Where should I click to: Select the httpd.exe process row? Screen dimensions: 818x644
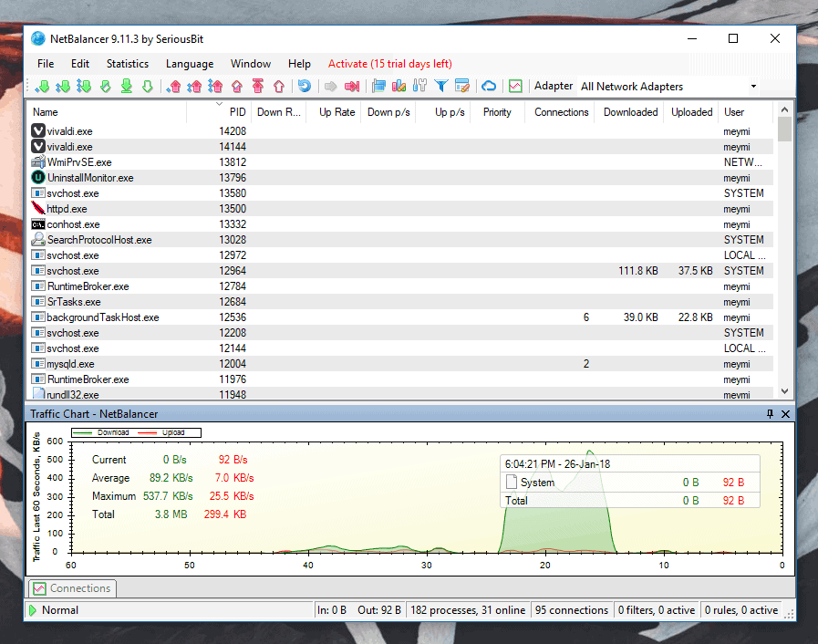pos(400,209)
